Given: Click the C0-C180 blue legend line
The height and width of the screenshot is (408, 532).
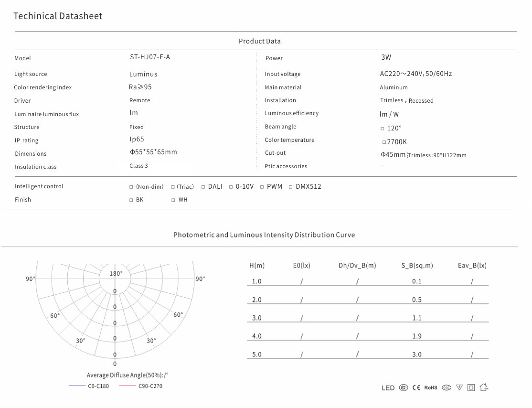Looking at the screenshot, I should tap(77, 386).
